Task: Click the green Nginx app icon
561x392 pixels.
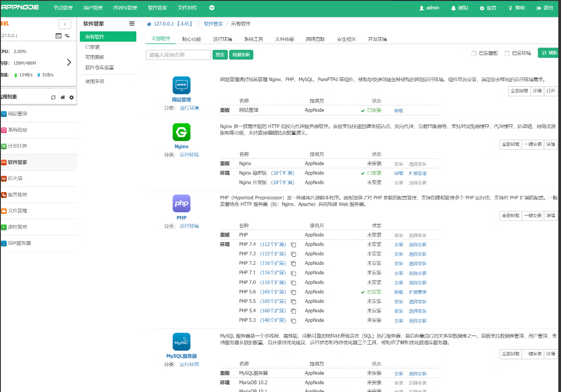Action: pyautogui.click(x=182, y=132)
